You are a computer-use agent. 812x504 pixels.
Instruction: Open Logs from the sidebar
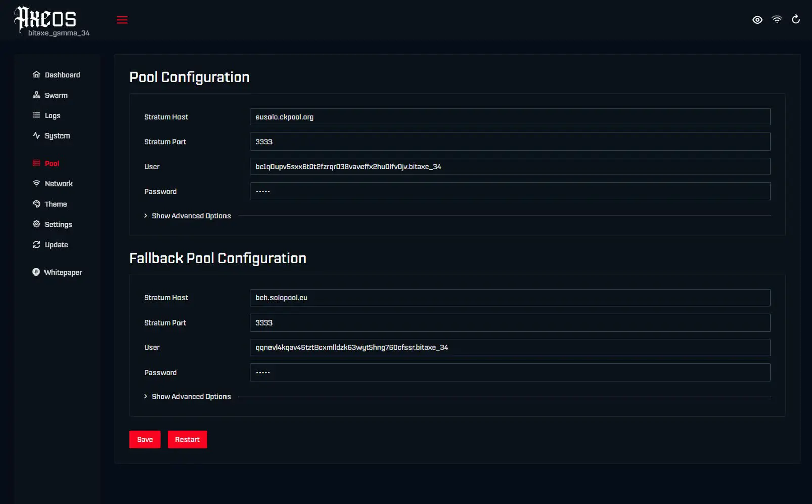click(x=53, y=116)
